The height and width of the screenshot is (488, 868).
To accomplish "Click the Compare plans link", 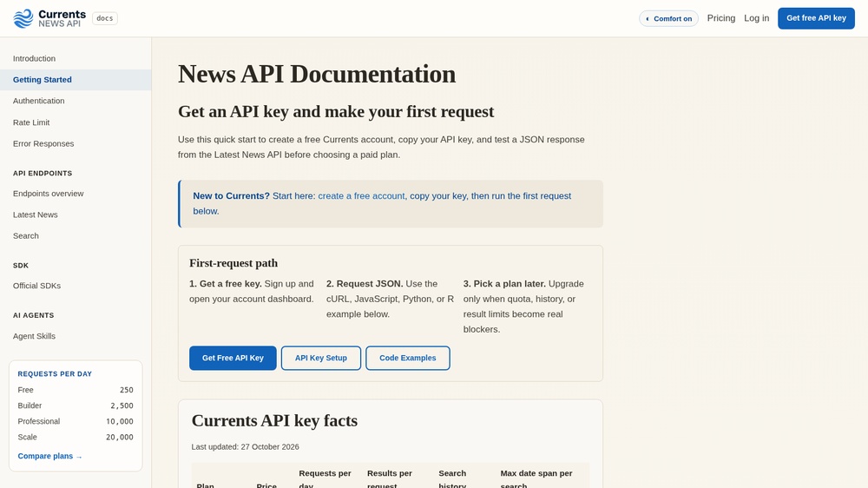I will click(x=49, y=456).
